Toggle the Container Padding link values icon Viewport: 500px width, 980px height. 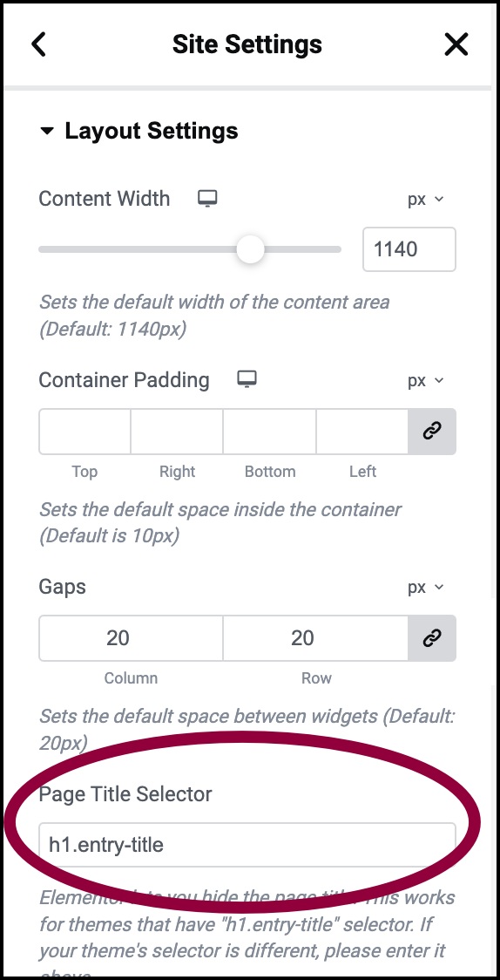tap(432, 432)
